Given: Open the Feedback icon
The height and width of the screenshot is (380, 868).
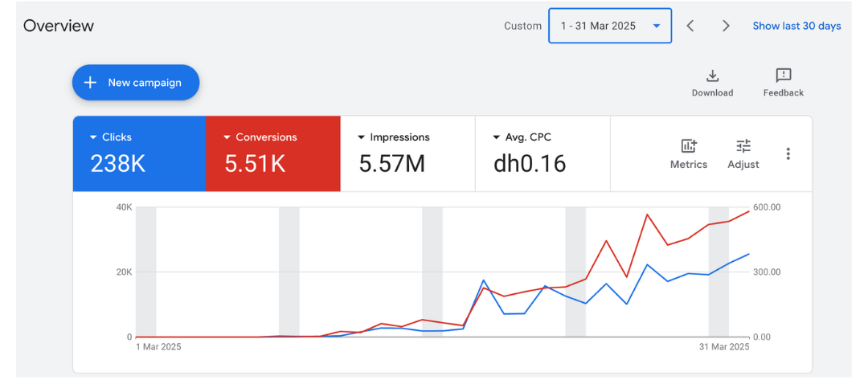Looking at the screenshot, I should tap(783, 76).
